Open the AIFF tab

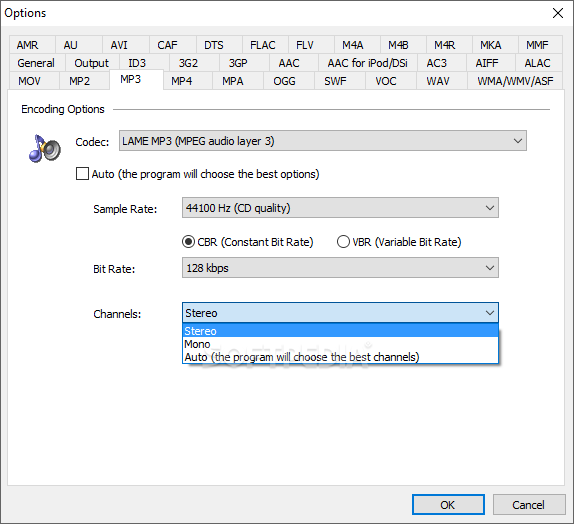[x=491, y=63]
